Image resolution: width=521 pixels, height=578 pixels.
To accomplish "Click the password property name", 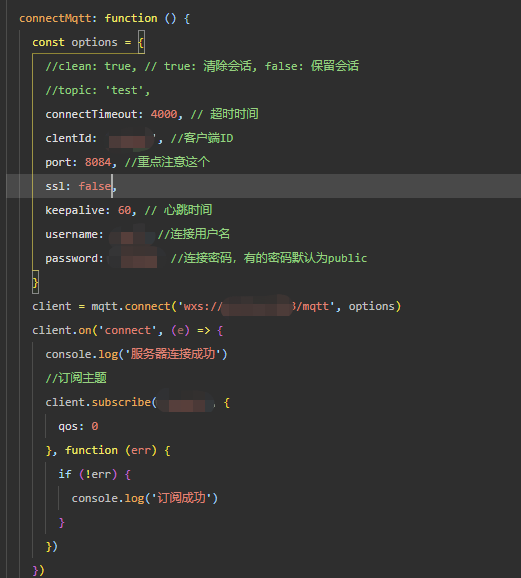I will (x=72, y=258).
